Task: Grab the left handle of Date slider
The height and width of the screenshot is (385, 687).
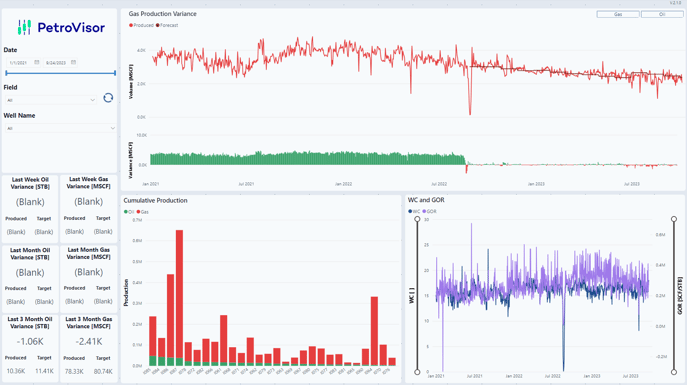Action: (x=6, y=73)
